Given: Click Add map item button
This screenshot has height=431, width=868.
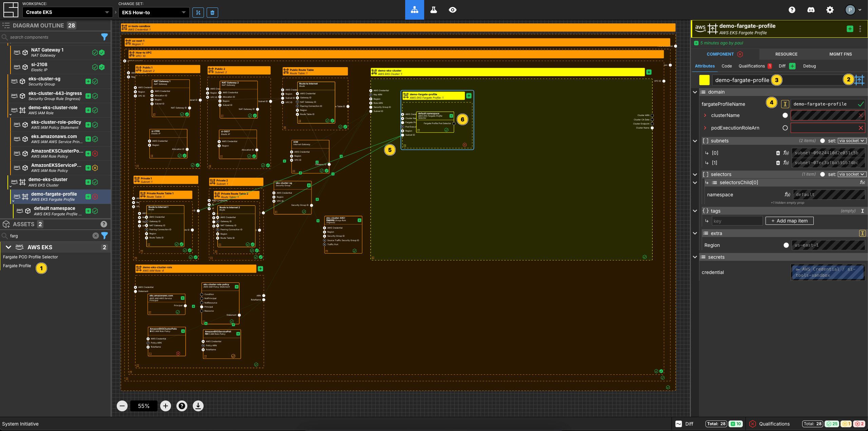Looking at the screenshot, I should click(x=789, y=221).
